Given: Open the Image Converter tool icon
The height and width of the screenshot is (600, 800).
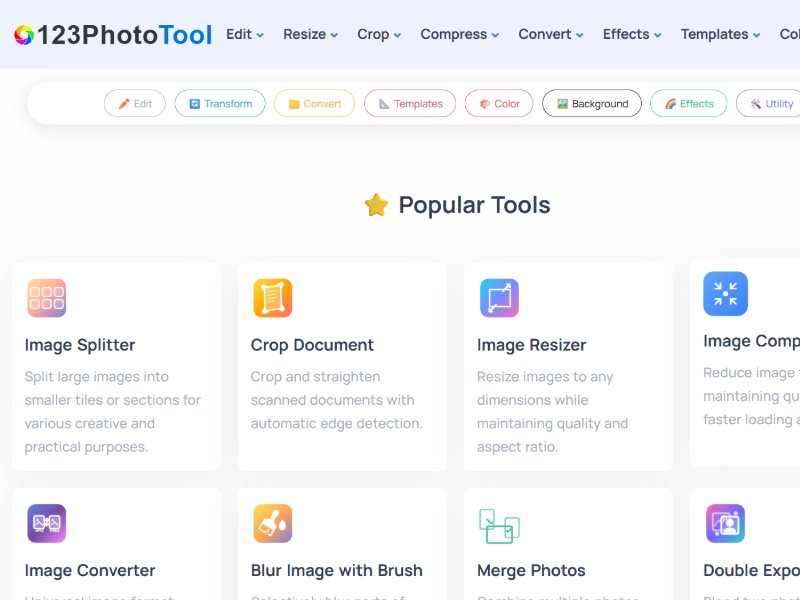Looking at the screenshot, I should click(x=47, y=523).
